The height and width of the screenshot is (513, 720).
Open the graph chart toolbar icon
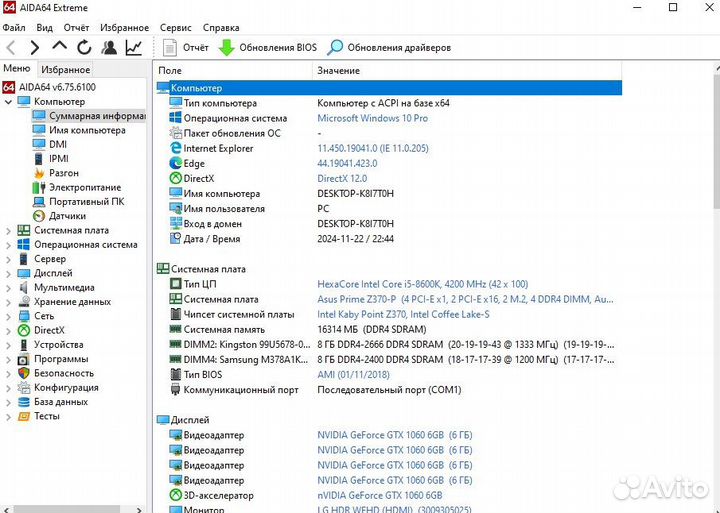(x=134, y=47)
